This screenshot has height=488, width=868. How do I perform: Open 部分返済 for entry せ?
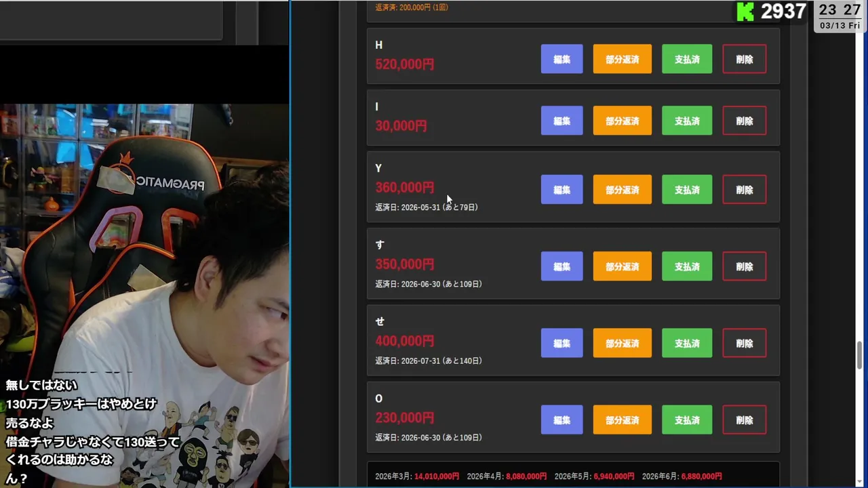point(622,343)
